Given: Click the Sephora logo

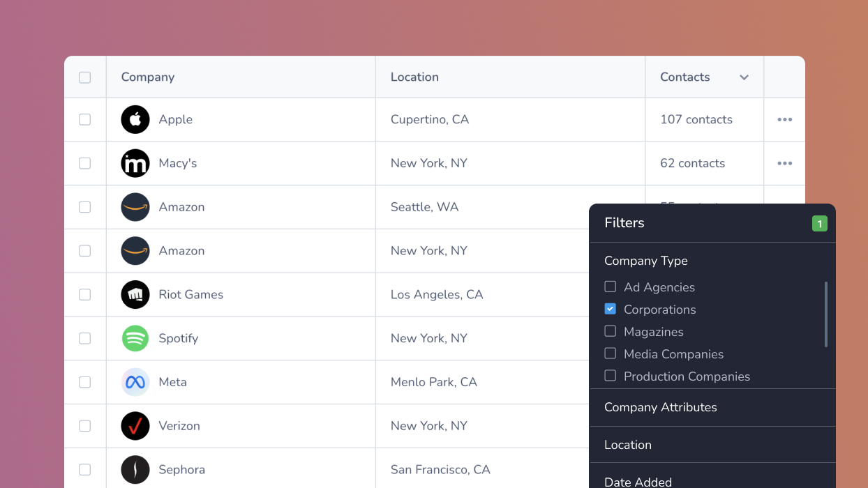Looking at the screenshot, I should tap(135, 470).
